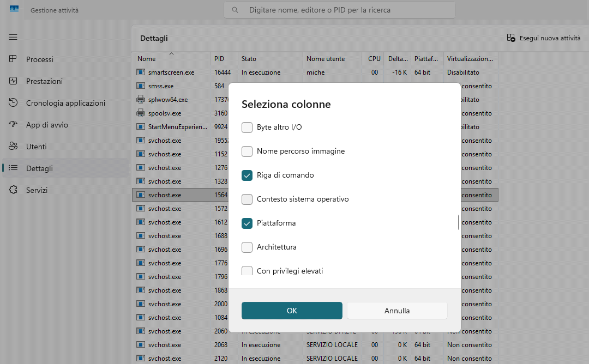This screenshot has width=589, height=364.
Task: Click the Processi sidebar icon
Action: [x=13, y=59]
